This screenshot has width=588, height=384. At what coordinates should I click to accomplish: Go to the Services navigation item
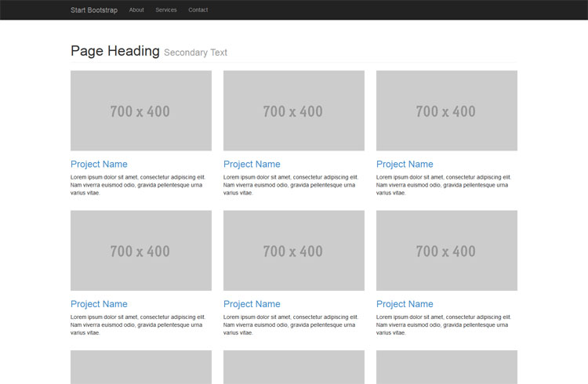point(166,10)
